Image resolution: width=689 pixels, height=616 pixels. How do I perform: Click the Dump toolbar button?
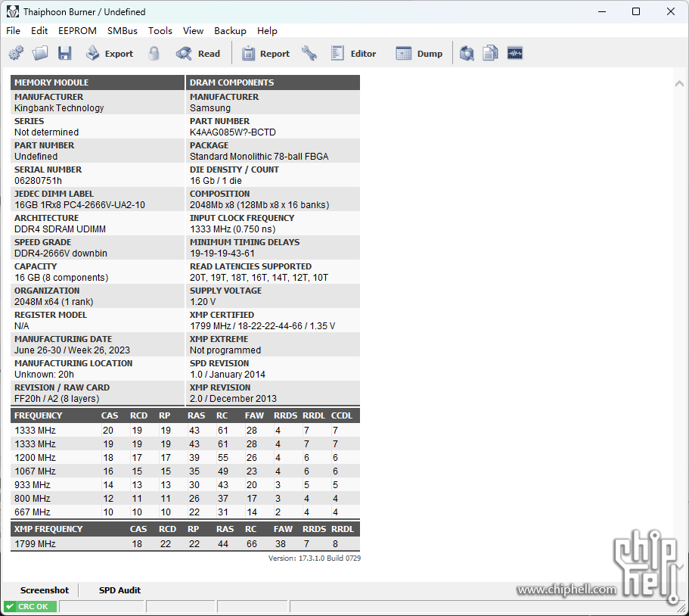pos(419,54)
